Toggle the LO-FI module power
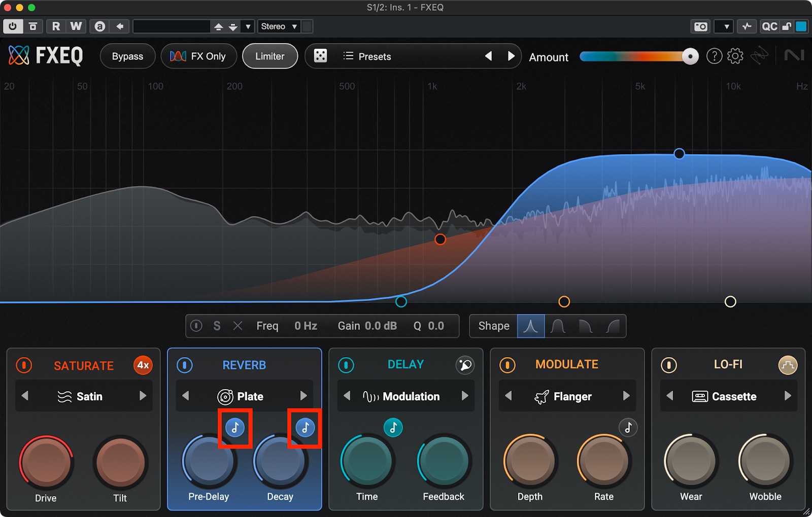 pyautogui.click(x=669, y=365)
